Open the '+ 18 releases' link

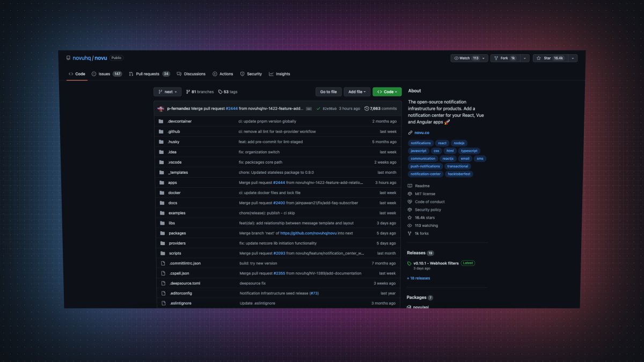tap(418, 277)
